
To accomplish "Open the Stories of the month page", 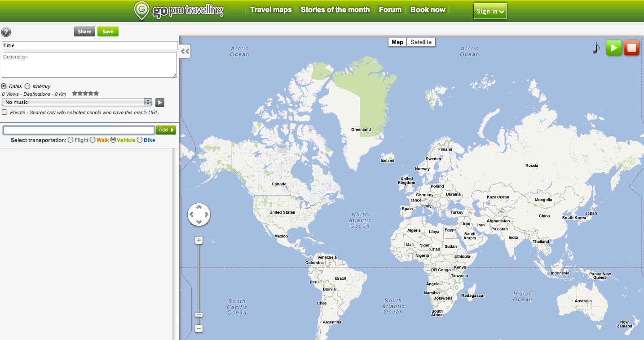I will pyautogui.click(x=335, y=9).
